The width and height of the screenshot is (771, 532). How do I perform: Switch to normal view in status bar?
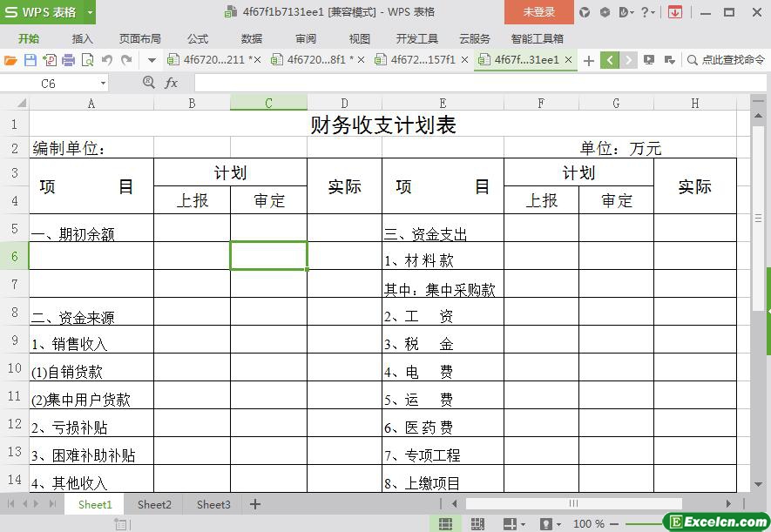445,523
